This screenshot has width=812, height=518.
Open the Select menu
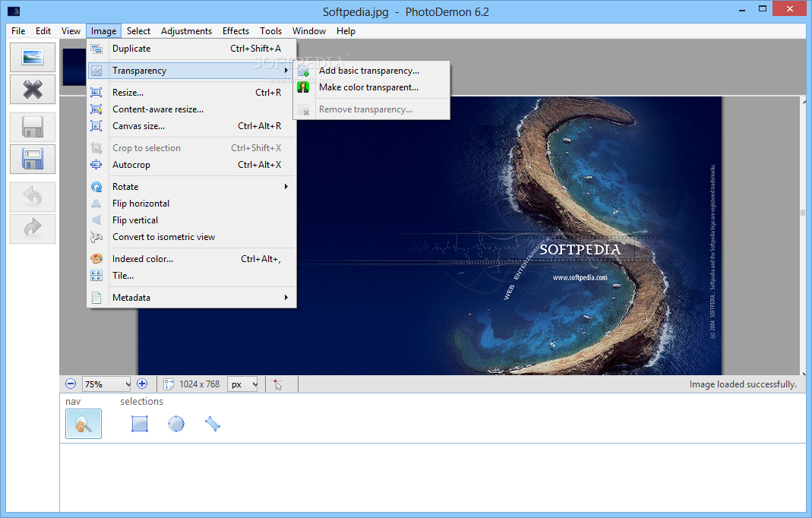(138, 31)
